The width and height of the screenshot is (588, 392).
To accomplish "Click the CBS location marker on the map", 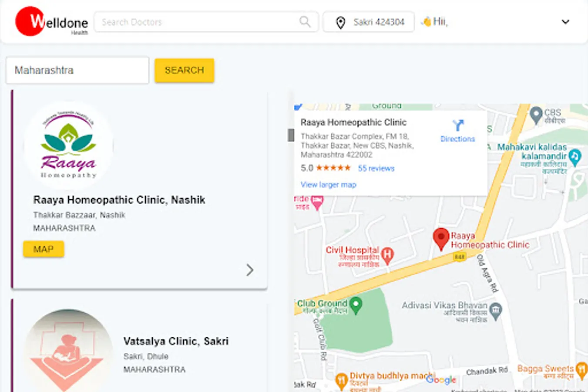I will tap(536, 115).
